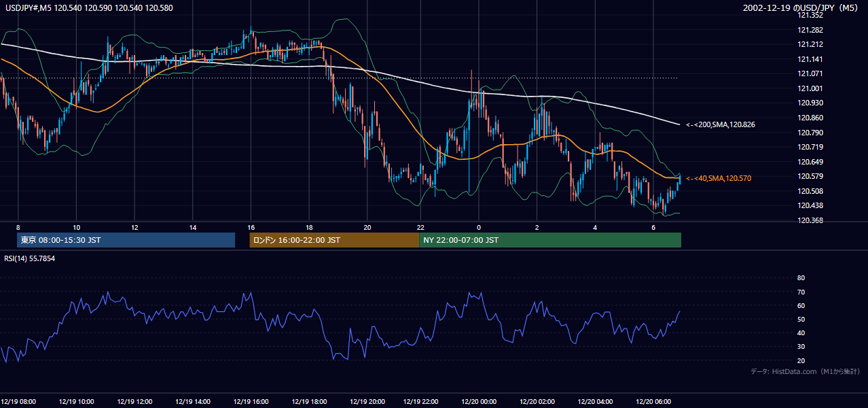Viewport: 868px width, 408px height.
Task: Click hour 8 on price chart time axis
Action: [18, 227]
